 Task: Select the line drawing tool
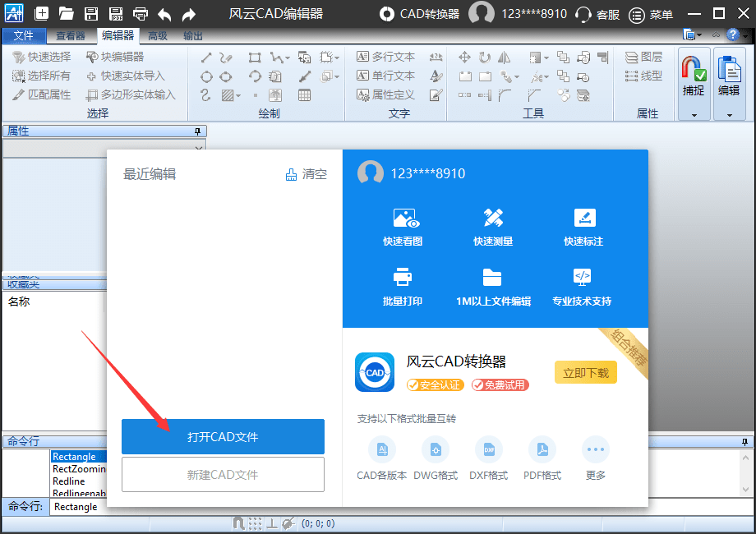click(x=206, y=58)
